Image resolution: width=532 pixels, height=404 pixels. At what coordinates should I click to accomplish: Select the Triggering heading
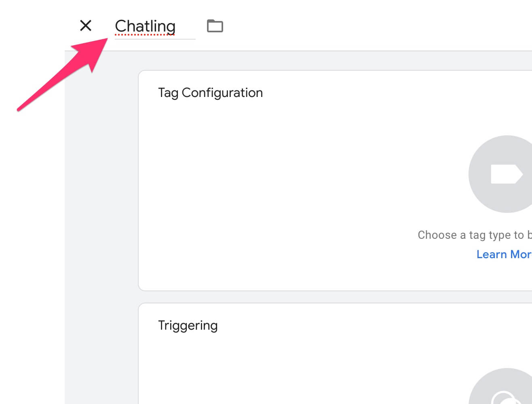(188, 326)
